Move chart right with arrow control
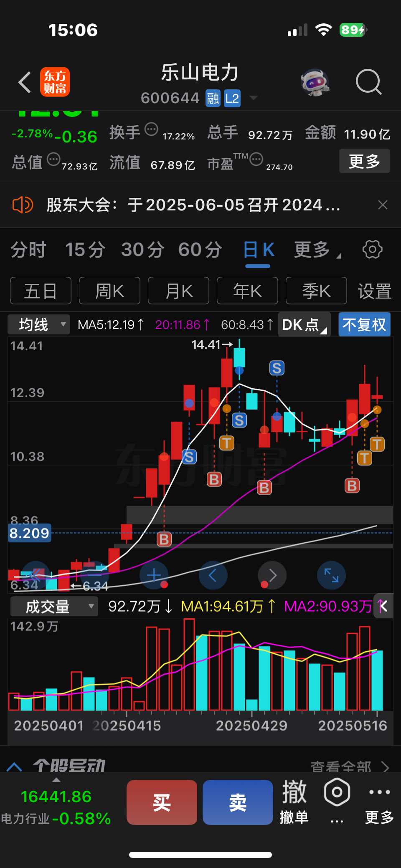The width and height of the screenshot is (401, 868). click(272, 575)
